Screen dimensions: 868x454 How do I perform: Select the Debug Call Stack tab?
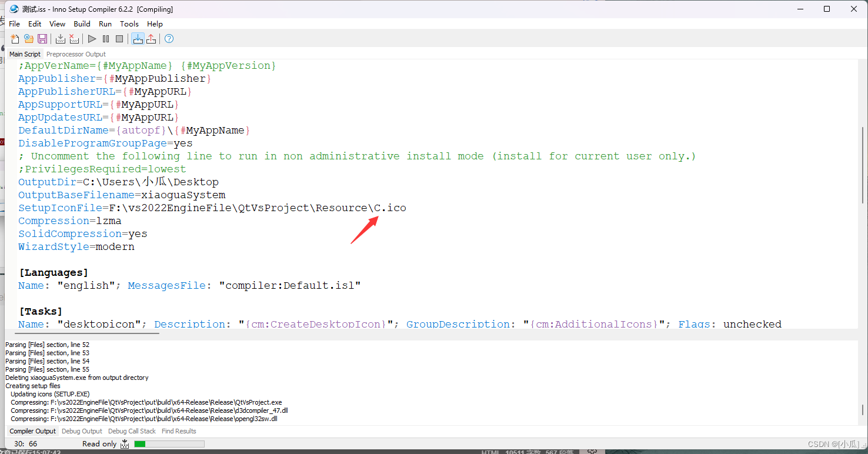[132, 431]
